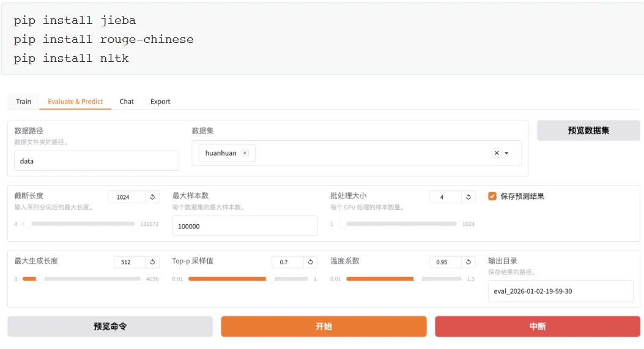Select the Export tab
Viewport: 644px width, 349px height.
[x=160, y=102]
